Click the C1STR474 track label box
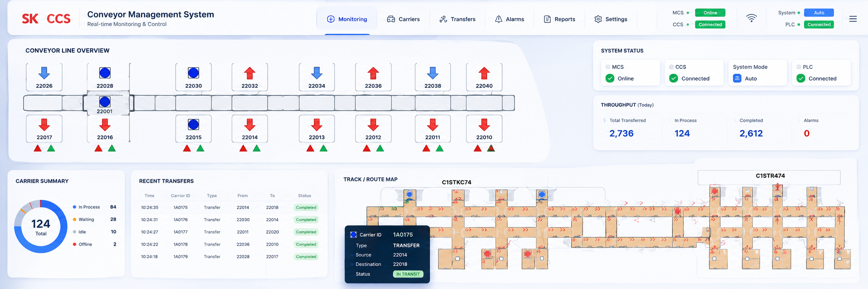 (769, 177)
